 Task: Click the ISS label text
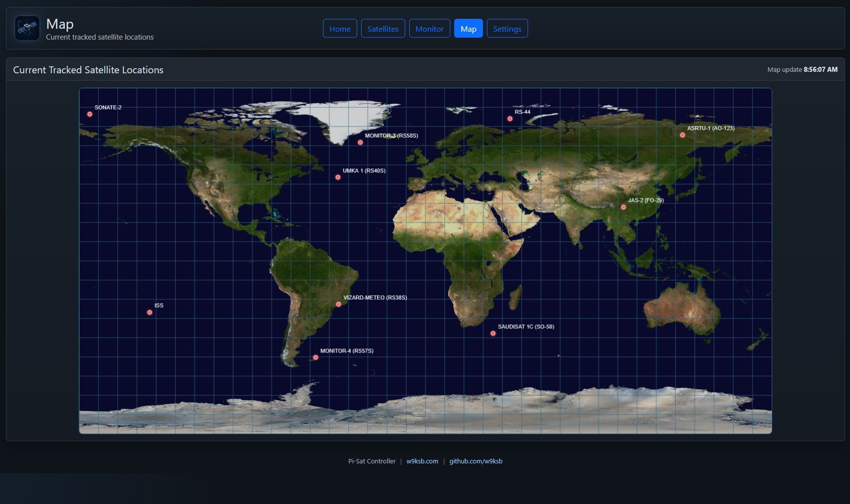159,305
